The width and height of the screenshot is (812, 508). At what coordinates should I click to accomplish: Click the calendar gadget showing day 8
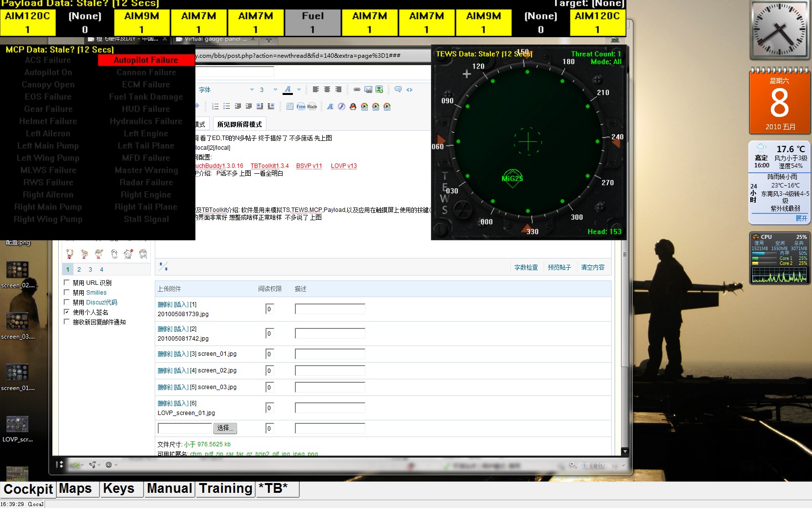point(779,101)
